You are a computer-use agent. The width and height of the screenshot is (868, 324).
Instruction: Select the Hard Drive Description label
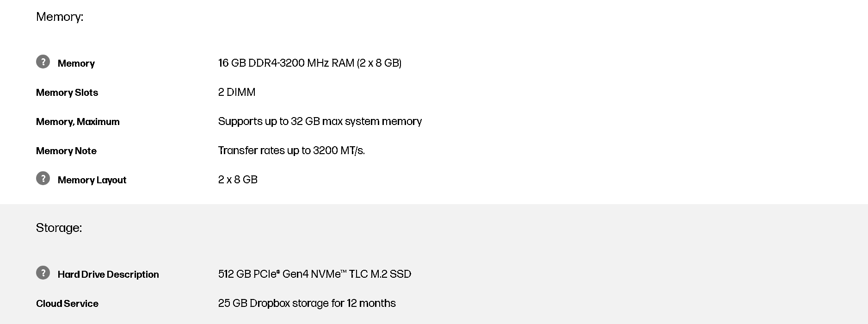pyautogui.click(x=108, y=274)
